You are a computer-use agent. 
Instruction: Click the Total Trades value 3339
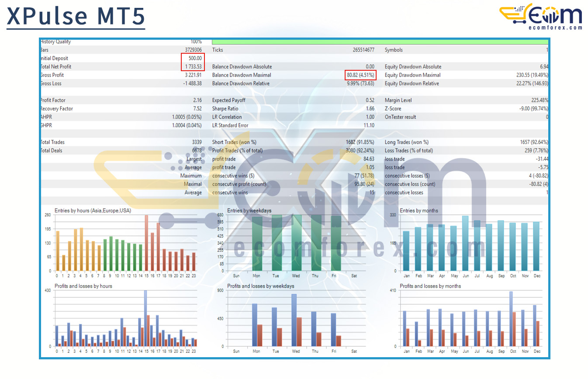coord(196,142)
